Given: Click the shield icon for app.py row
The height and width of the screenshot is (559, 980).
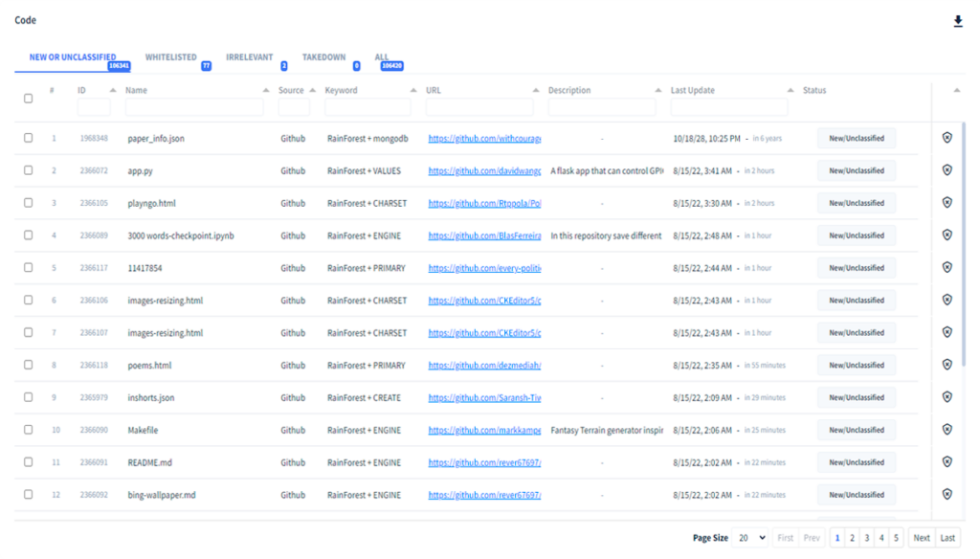Looking at the screenshot, I should coord(947,170).
